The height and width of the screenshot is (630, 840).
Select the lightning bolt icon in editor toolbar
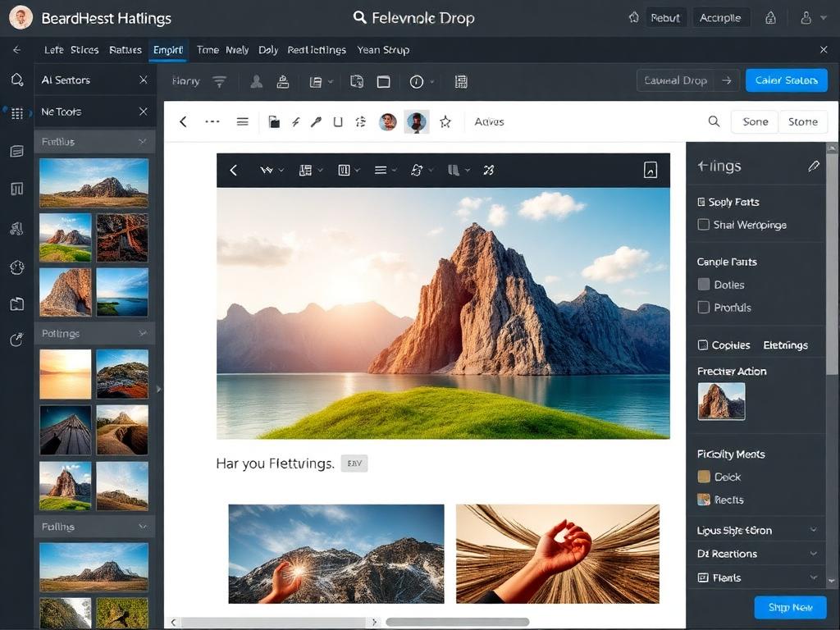tap(295, 122)
